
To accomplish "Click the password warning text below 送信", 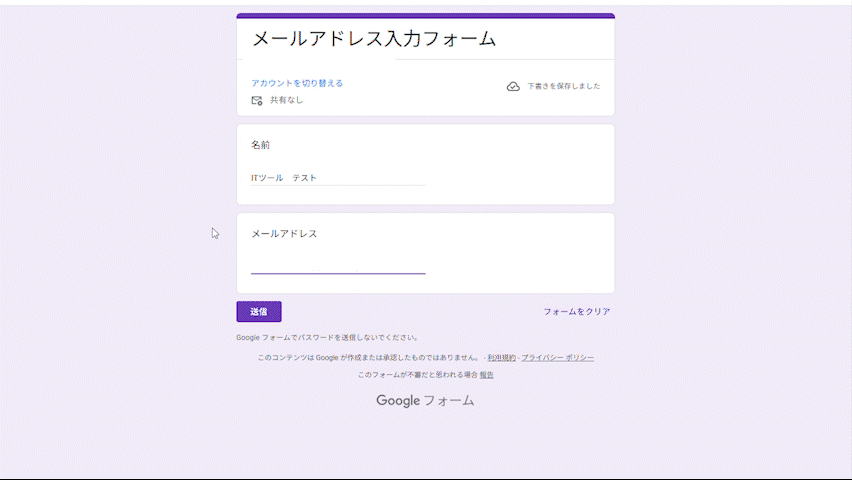I will click(327, 338).
